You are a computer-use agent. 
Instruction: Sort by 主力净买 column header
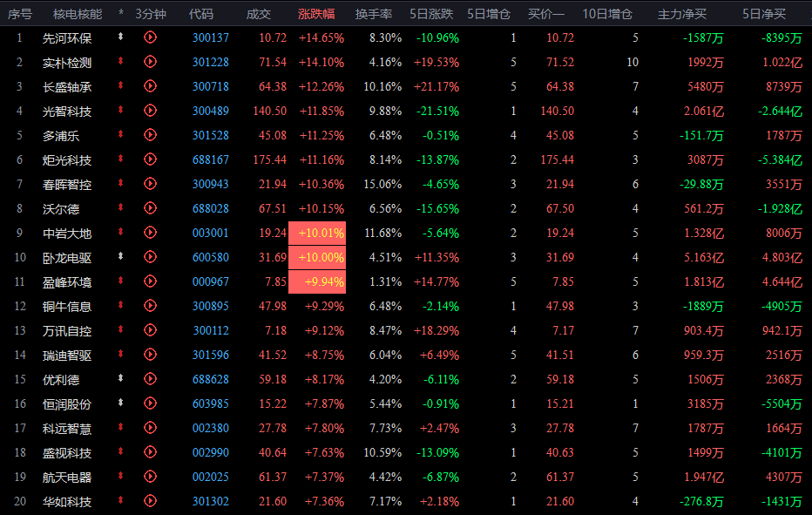[x=682, y=14]
